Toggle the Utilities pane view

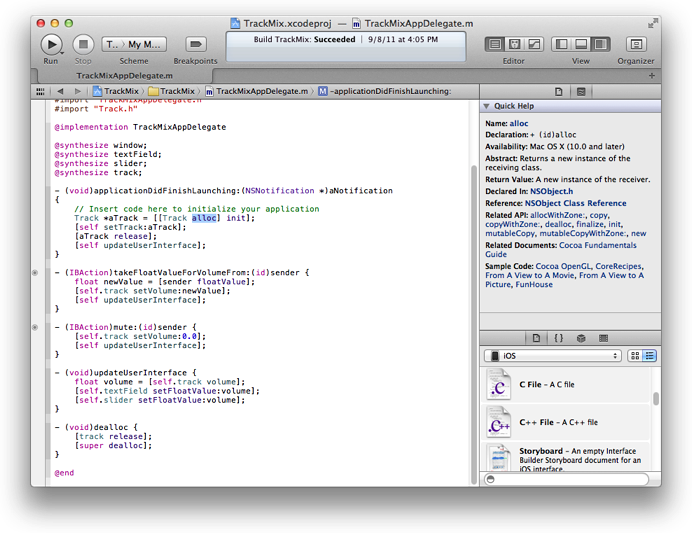tap(601, 44)
